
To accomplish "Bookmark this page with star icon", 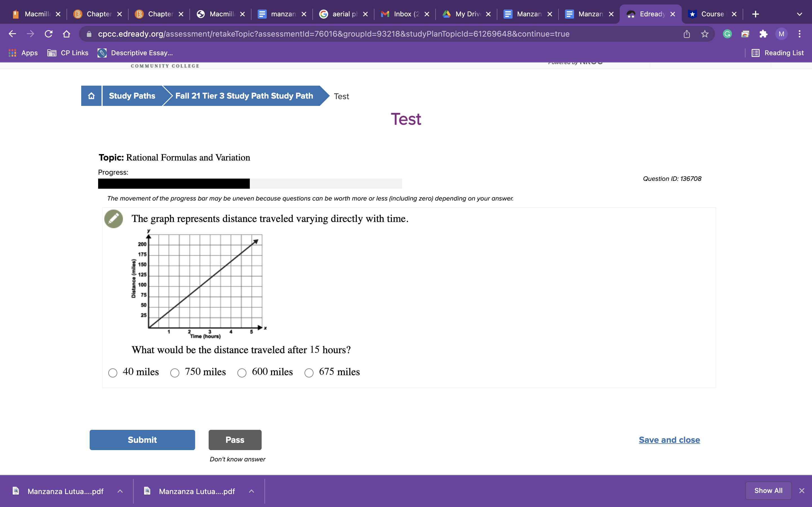I will 705,34.
